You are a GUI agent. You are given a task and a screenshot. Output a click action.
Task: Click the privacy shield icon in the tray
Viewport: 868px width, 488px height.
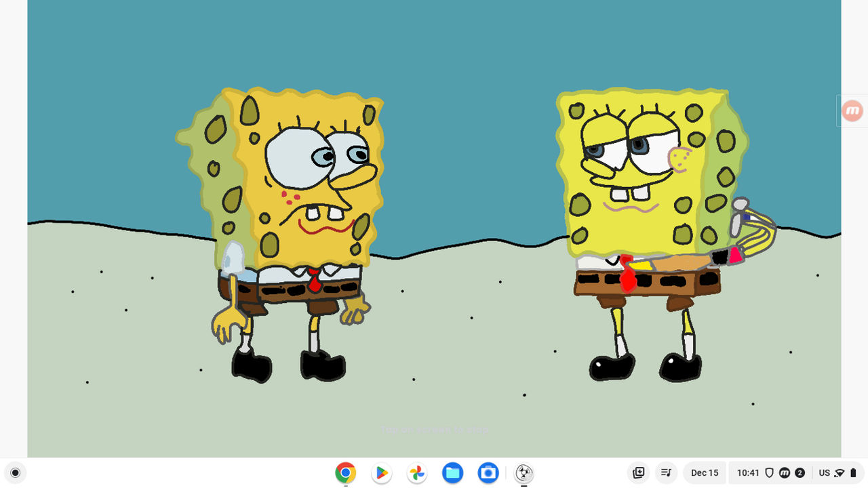(768, 472)
